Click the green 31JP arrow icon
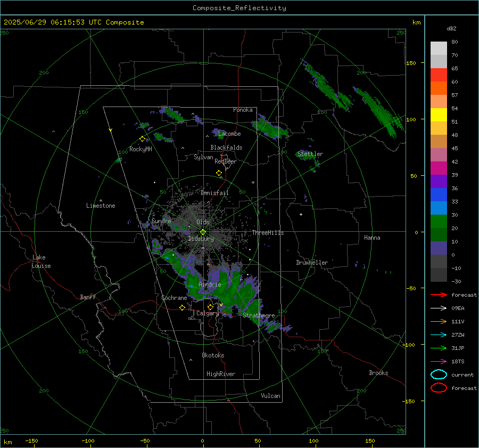 tap(439, 348)
